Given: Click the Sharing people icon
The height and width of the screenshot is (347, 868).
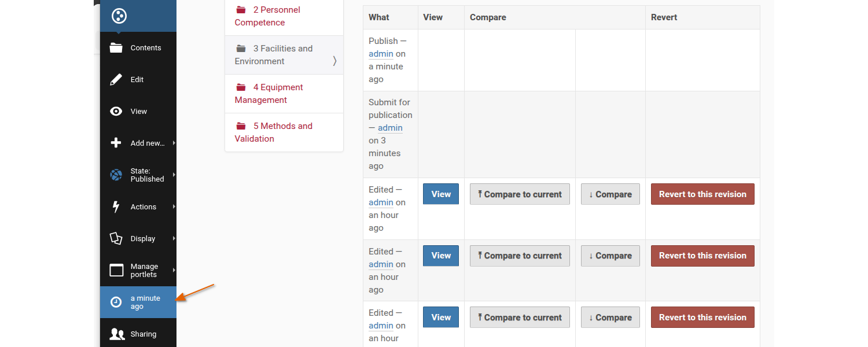Looking at the screenshot, I should coord(117,334).
